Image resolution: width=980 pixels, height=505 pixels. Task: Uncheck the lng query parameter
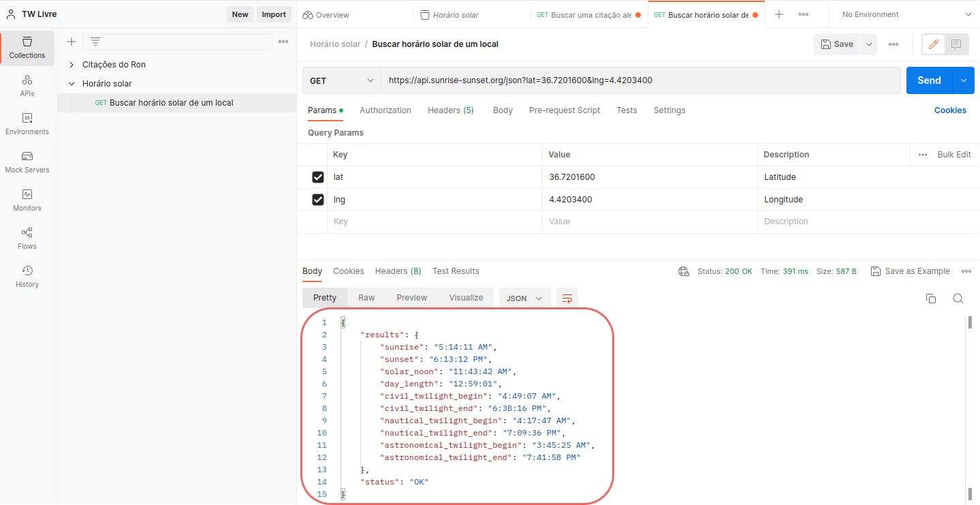coord(318,200)
